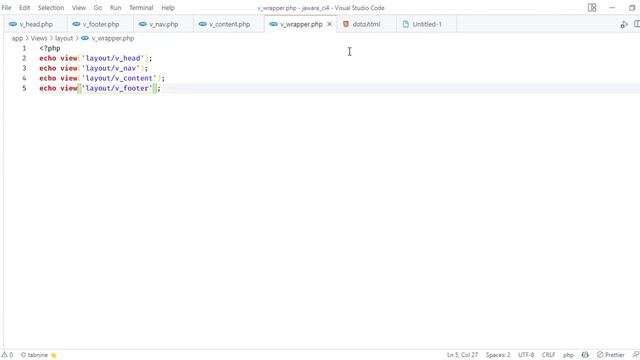Open the Run menu
Viewport: 640px width, 360px height.
tap(116, 8)
